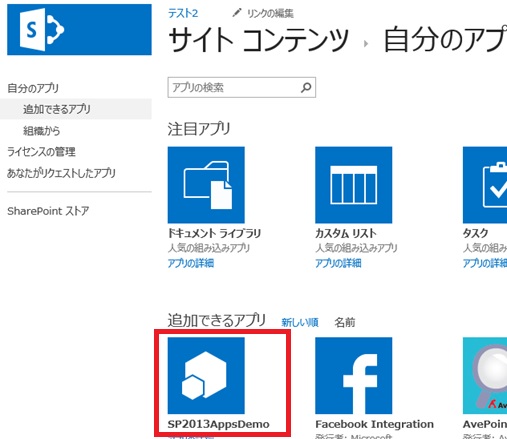Screen dimensions: 507x439
Task: Select the AvePoint magnifier app icon
Action: (485, 376)
